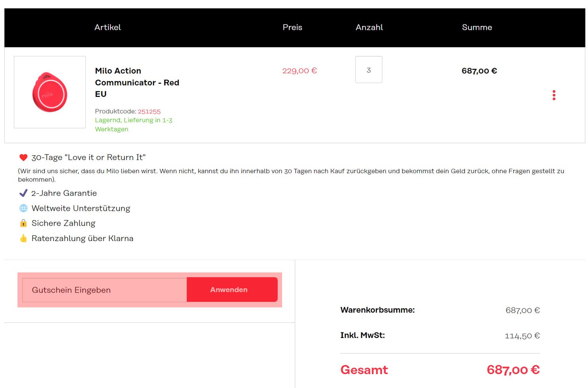
Task: Open the three-dot options menu for Milo item
Action: 554,95
